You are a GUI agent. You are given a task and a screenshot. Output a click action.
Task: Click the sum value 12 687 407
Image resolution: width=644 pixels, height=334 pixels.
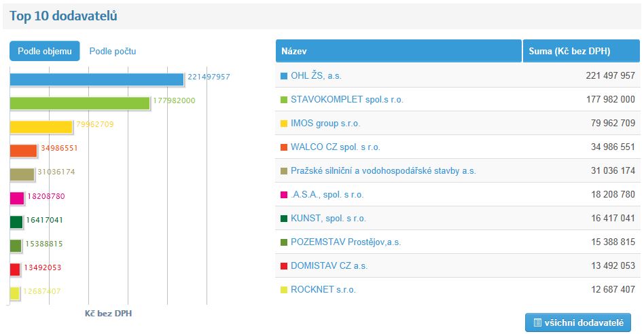tap(613, 290)
